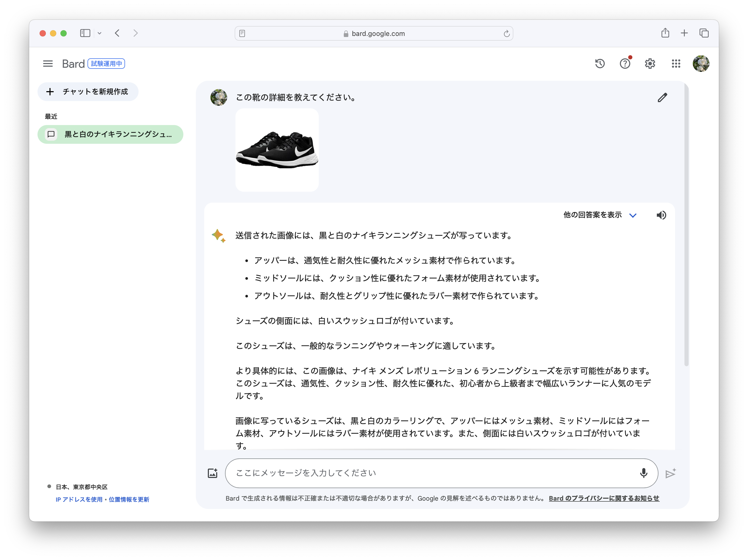Toggle the Safari sidebar icon
Screen dimensions: 748x560
coord(85,33)
